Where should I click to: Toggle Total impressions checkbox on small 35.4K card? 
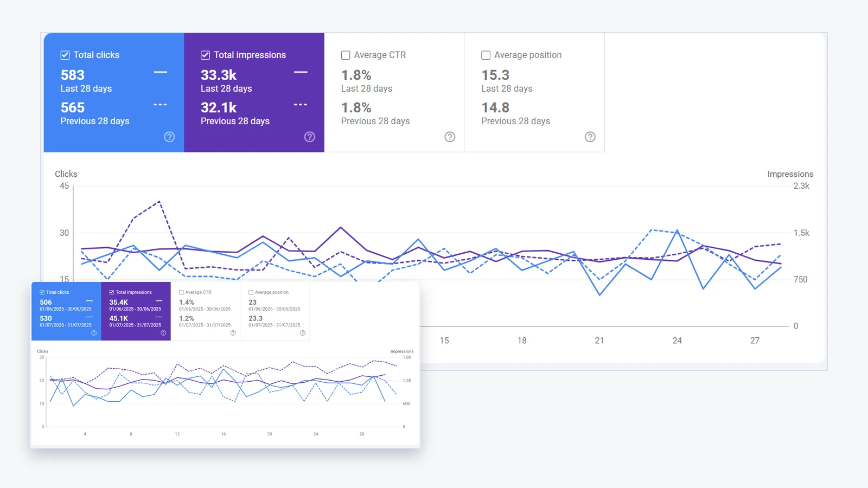click(x=112, y=292)
